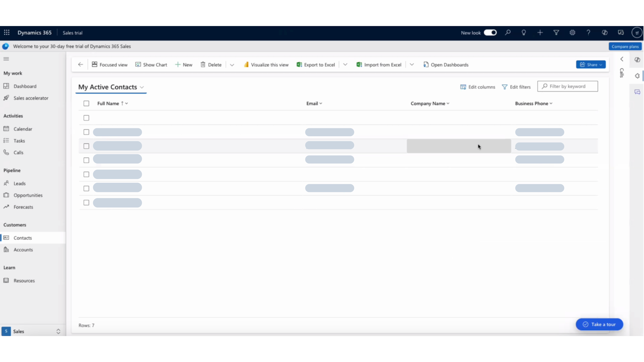Click Edit filters
The height and width of the screenshot is (362, 644).
point(516,87)
